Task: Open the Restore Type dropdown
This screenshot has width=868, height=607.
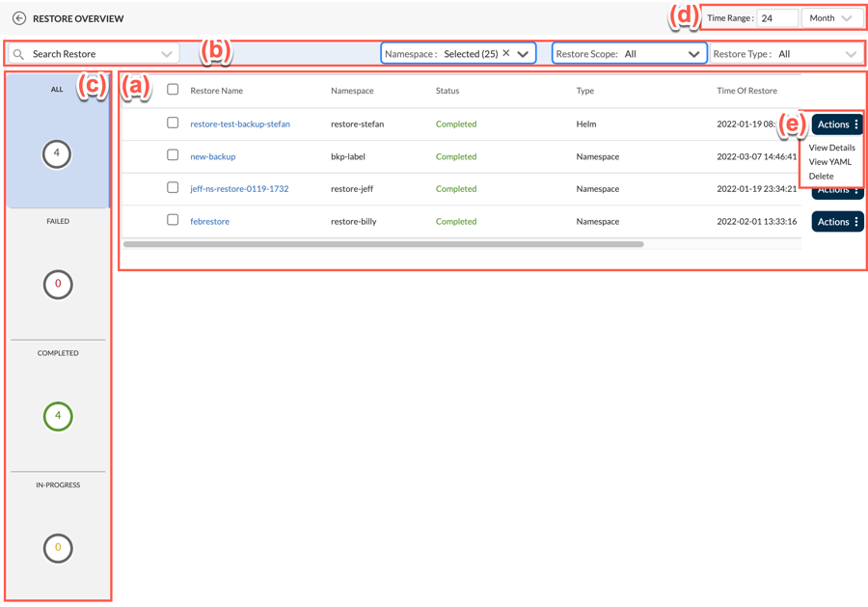Action: pos(785,54)
